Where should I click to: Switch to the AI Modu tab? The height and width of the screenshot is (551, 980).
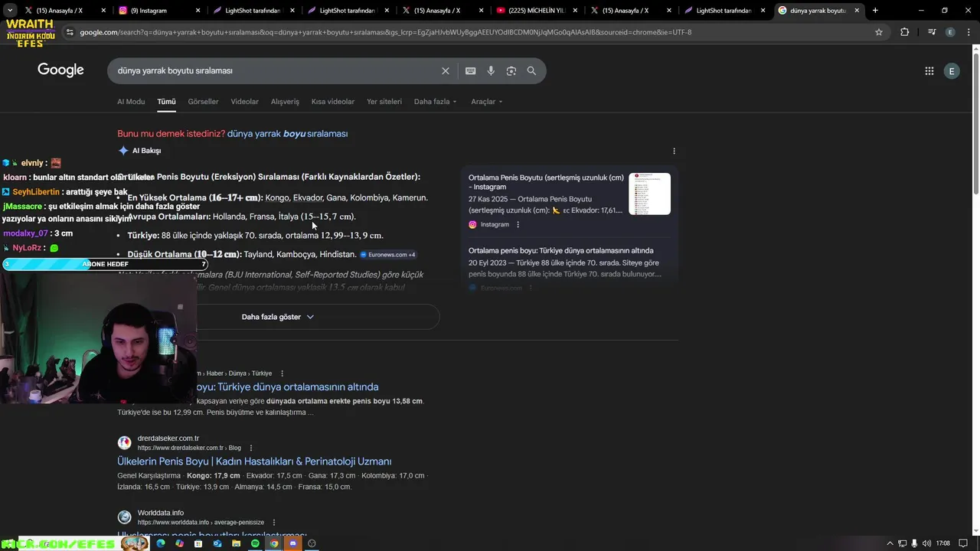click(131, 102)
